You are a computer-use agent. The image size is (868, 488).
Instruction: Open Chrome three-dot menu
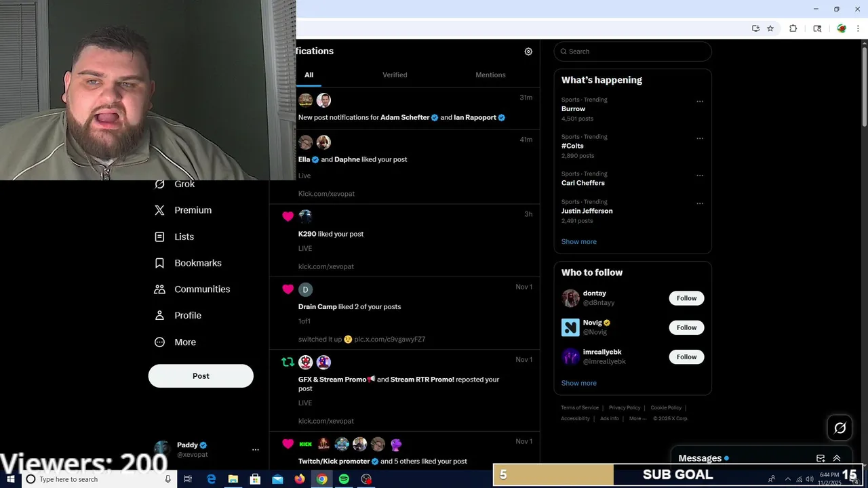coord(858,28)
